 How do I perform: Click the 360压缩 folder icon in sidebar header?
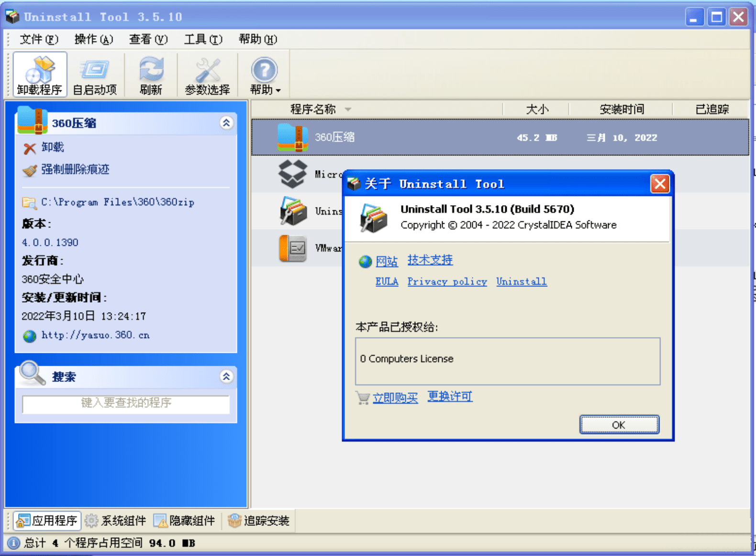pyautogui.click(x=32, y=120)
